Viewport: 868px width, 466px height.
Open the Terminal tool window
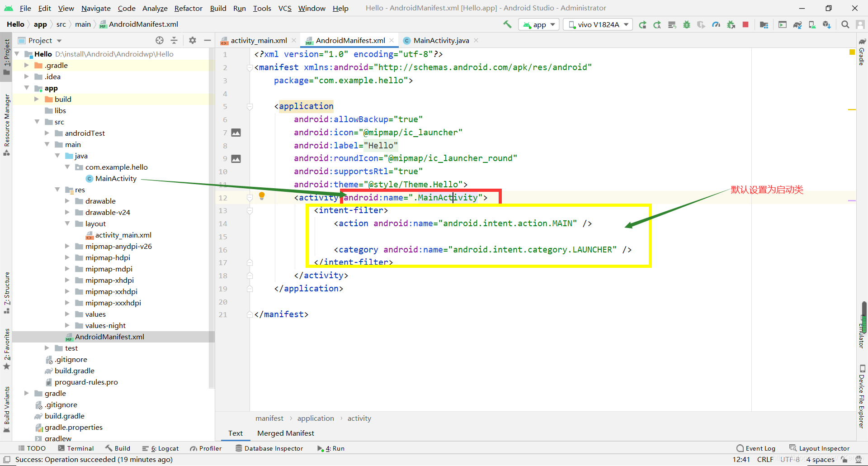click(76, 448)
